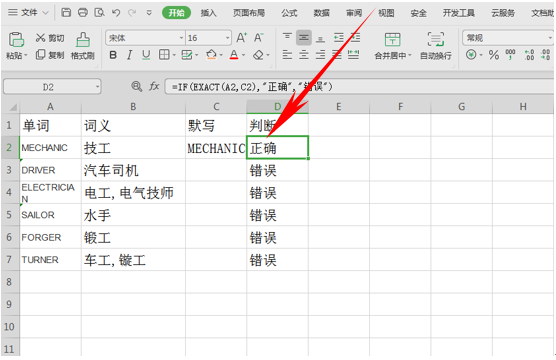The height and width of the screenshot is (360, 556).
Task: Switch to the 云服务 tab
Action: 502,13
